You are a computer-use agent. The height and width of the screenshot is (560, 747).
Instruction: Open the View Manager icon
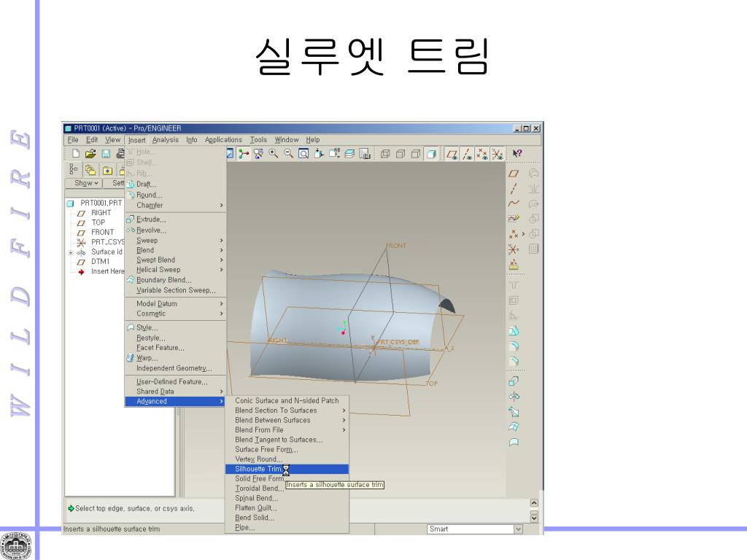coord(365,153)
